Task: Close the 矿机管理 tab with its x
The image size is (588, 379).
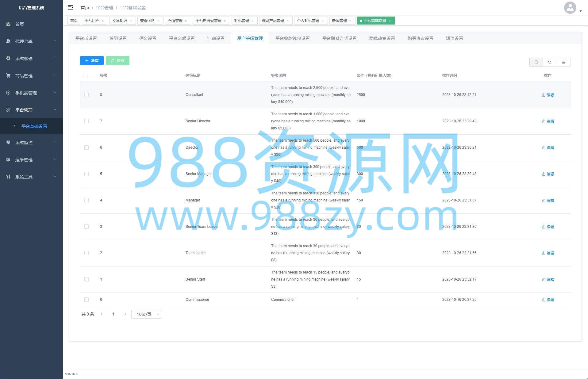Action: click(x=252, y=21)
